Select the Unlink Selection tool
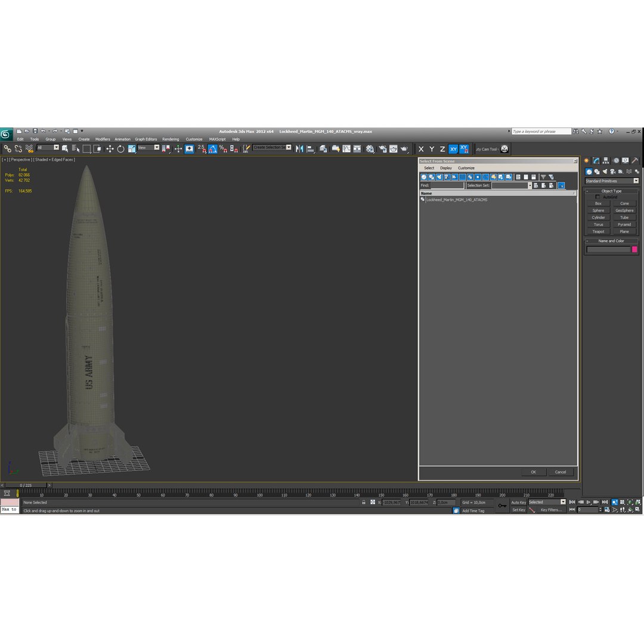The image size is (644, 644). pos(18,148)
